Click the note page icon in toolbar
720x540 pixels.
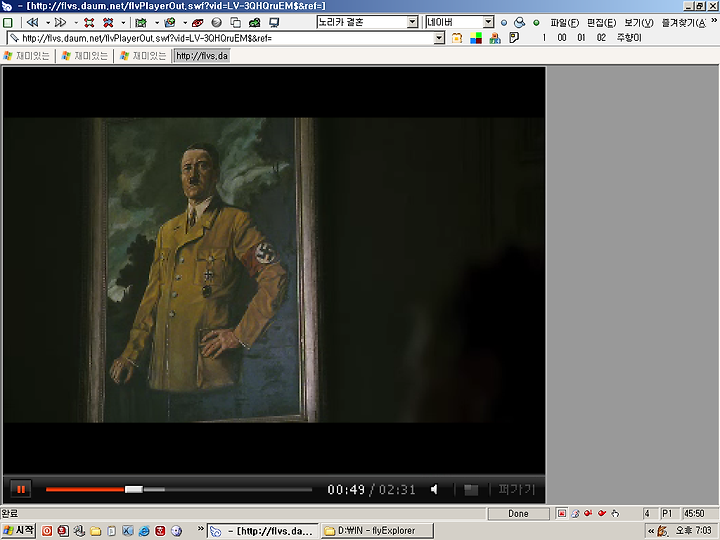point(514,38)
